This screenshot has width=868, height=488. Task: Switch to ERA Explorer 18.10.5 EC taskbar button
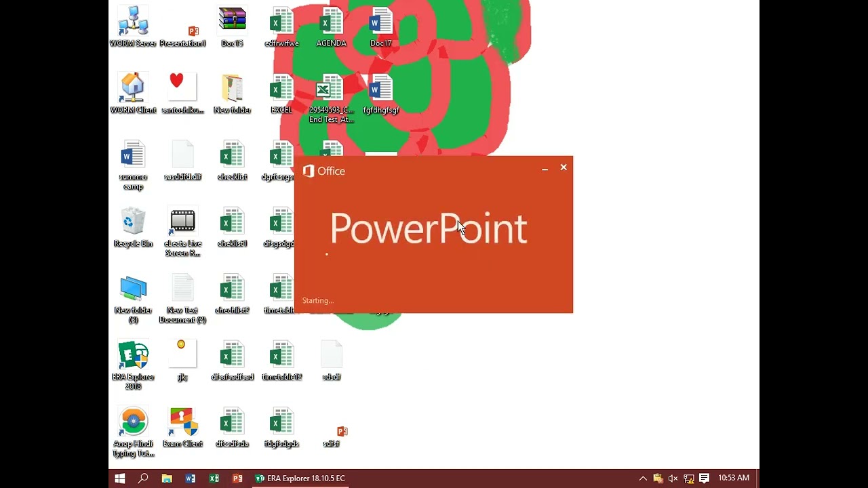[300, 479]
